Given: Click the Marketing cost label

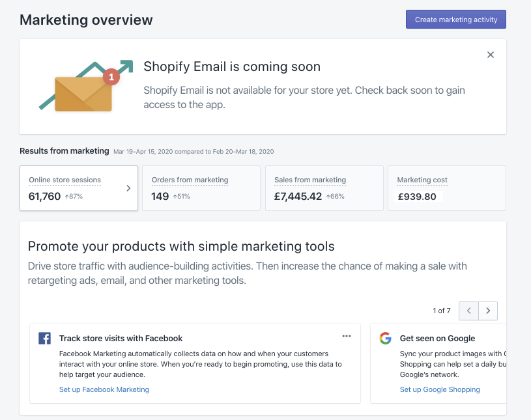Looking at the screenshot, I should [422, 180].
